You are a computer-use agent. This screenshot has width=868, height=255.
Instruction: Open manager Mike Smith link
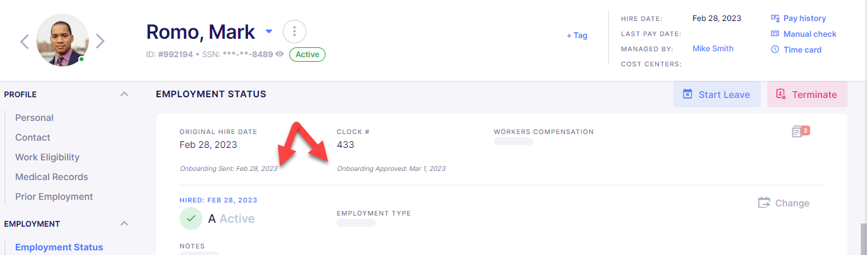click(713, 49)
